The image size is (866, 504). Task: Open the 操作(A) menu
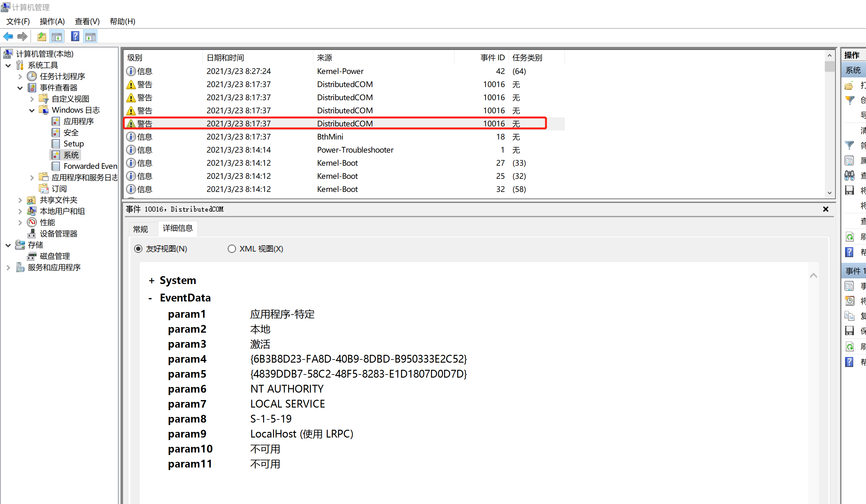(52, 21)
